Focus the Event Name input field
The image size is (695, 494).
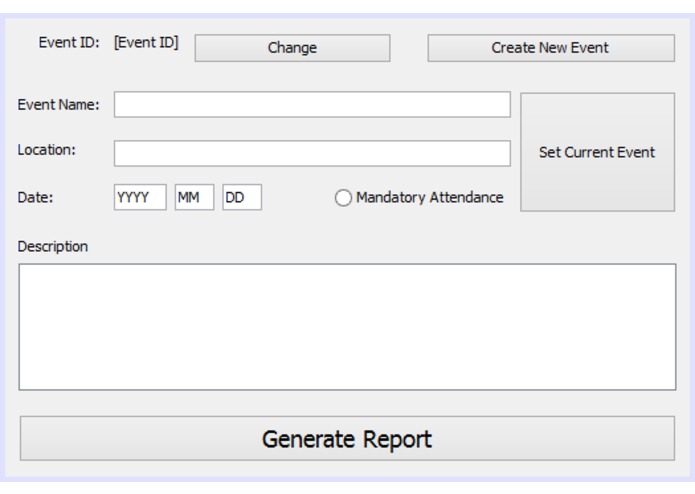click(312, 105)
